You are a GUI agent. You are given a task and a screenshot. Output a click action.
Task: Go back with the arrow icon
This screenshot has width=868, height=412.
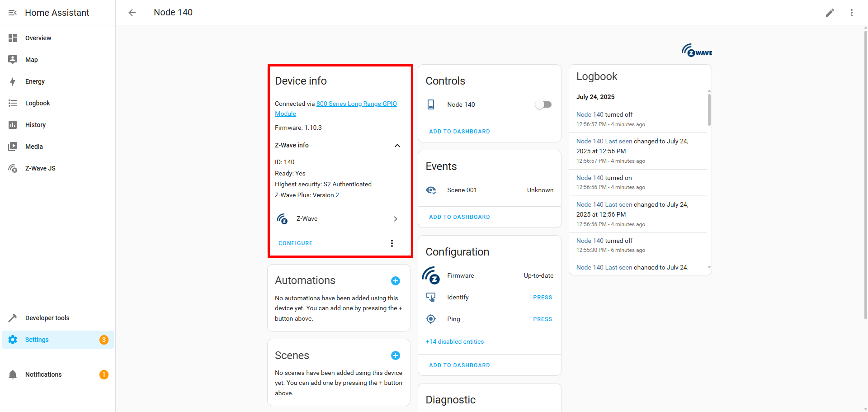tap(132, 13)
